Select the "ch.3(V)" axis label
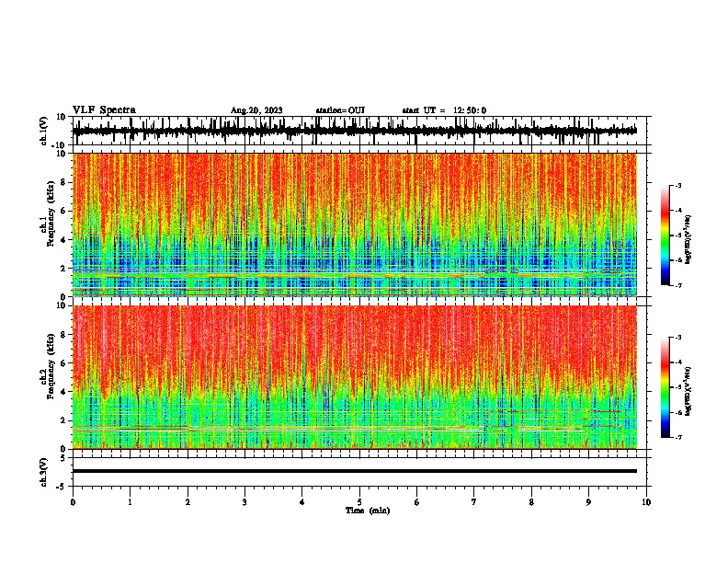 pyautogui.click(x=44, y=472)
